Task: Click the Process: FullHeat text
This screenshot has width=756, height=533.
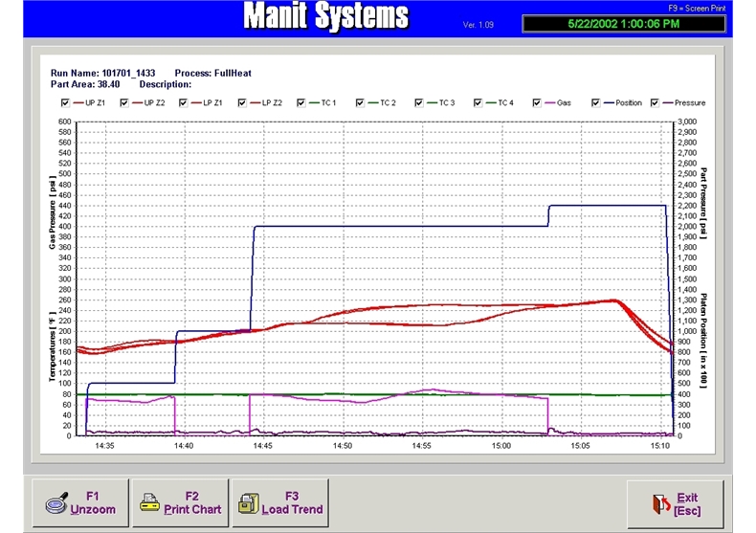Action: [x=213, y=74]
